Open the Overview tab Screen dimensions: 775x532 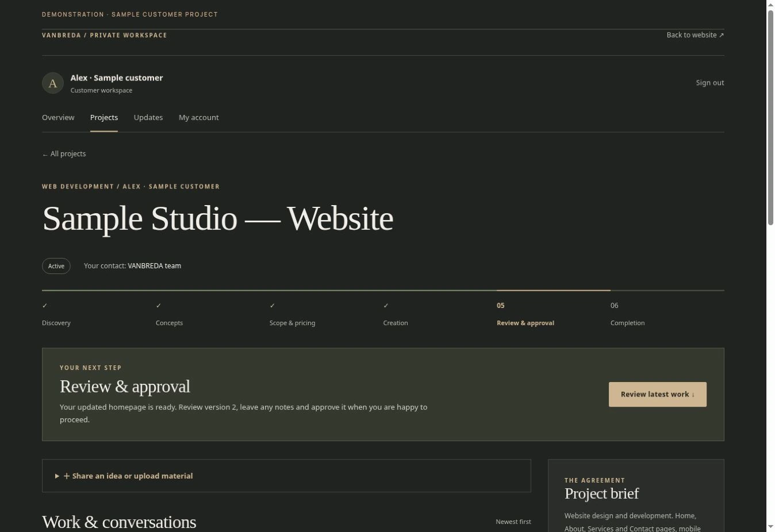pyautogui.click(x=58, y=117)
